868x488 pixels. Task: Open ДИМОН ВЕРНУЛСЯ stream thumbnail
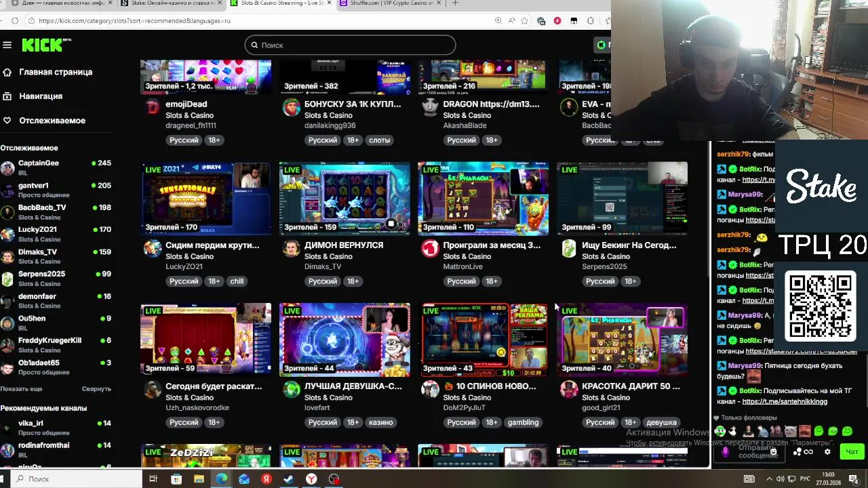pyautogui.click(x=344, y=199)
